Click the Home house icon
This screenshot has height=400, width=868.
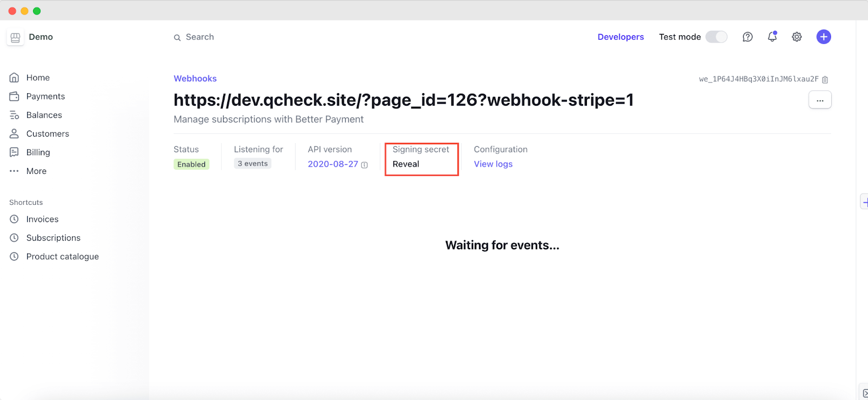click(x=15, y=78)
